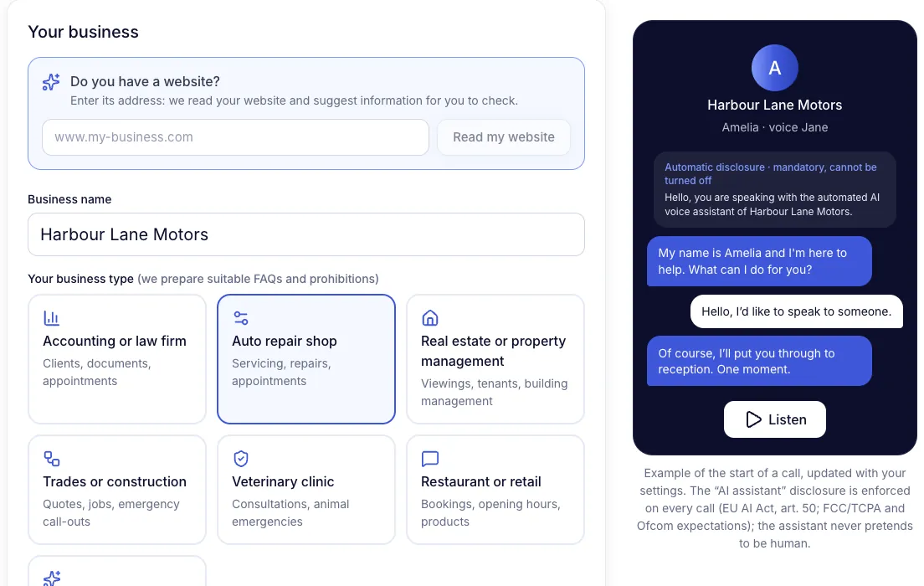The width and height of the screenshot is (924, 586).
Task: Click the speech bubble icon for Restaurant
Action: tap(429, 458)
